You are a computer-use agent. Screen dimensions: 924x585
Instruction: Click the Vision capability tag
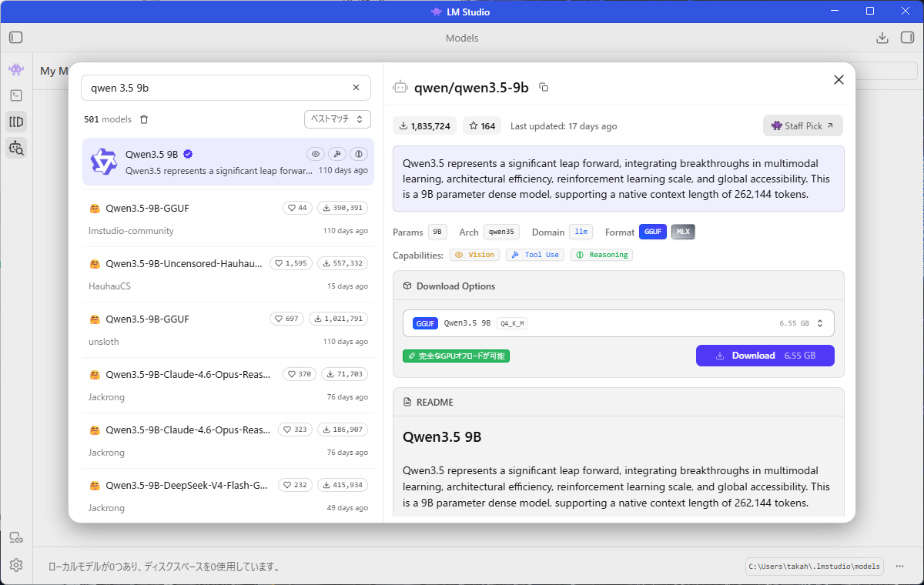[475, 255]
